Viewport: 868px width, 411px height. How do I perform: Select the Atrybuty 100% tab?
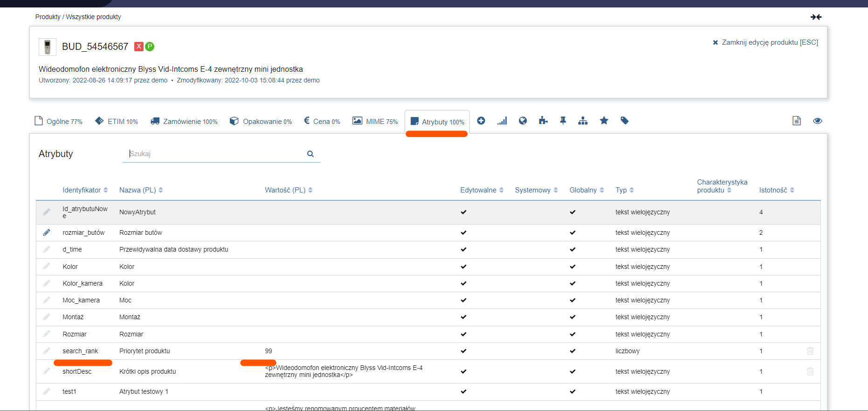(x=437, y=122)
